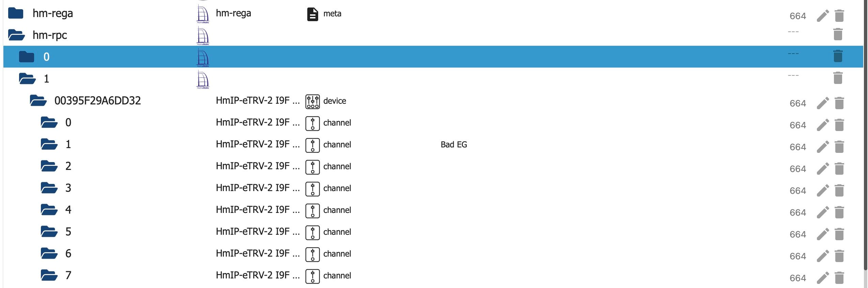Collapse the hm-rpc folder
Screen dimensions: 868x288
[x=16, y=35]
